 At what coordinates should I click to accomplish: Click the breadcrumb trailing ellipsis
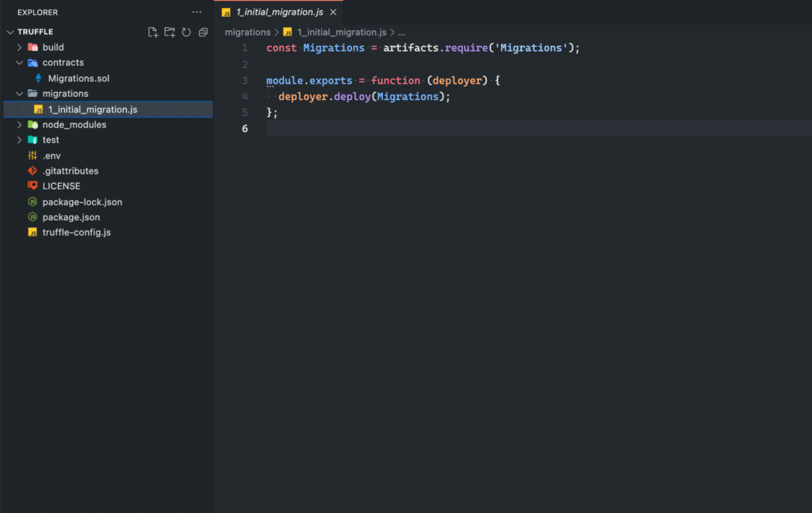pos(401,33)
